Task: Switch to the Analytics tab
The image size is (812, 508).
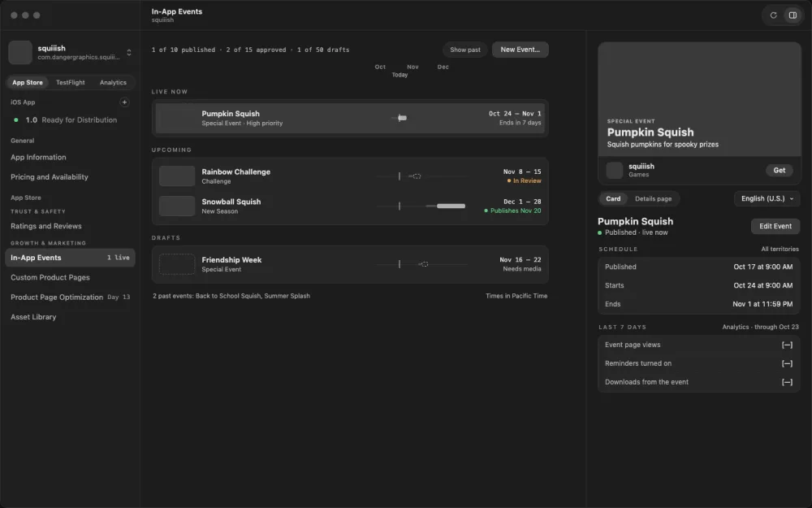Action: coord(113,82)
